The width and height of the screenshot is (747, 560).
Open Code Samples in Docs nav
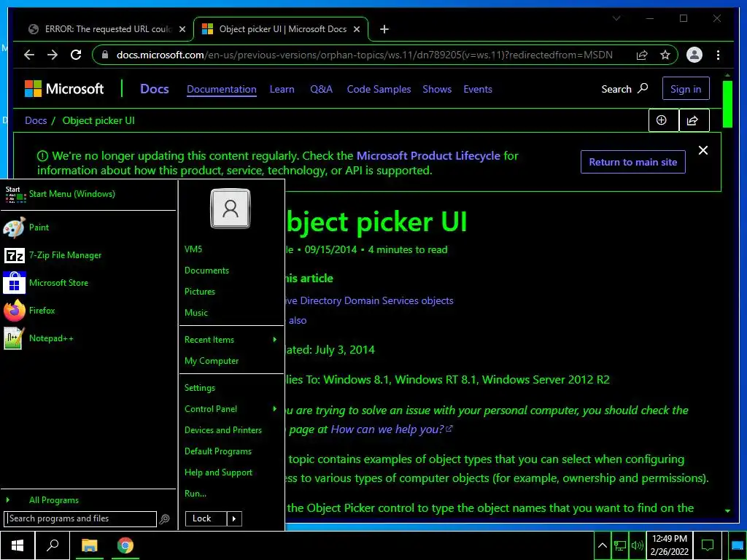379,89
